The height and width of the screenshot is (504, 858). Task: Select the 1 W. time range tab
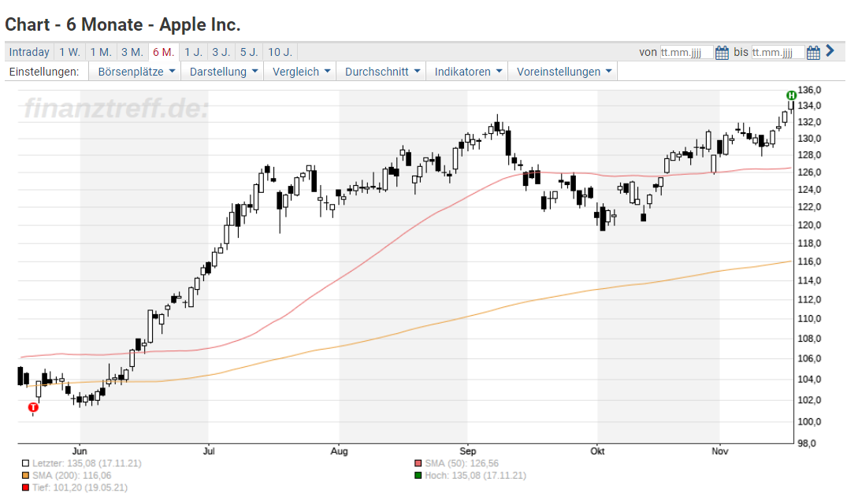(69, 52)
